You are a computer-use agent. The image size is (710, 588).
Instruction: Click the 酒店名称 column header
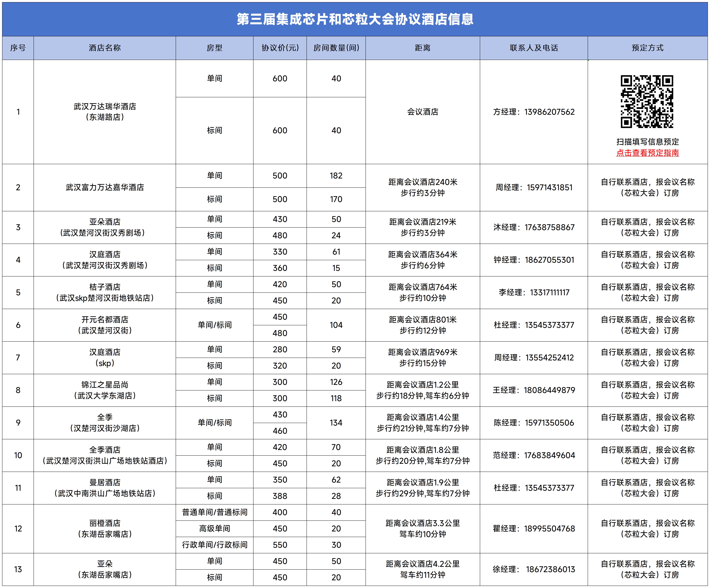(x=105, y=48)
